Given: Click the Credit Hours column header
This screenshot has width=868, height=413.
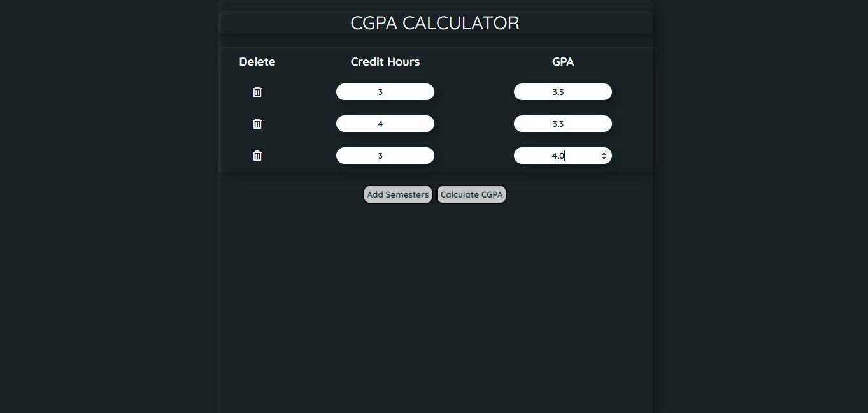Looking at the screenshot, I should tap(385, 62).
